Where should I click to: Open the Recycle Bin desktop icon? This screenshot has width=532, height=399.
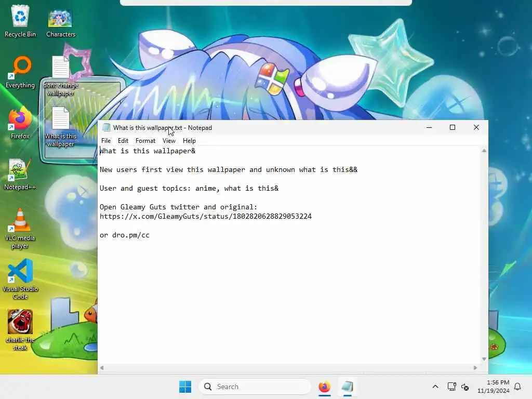tap(20, 21)
